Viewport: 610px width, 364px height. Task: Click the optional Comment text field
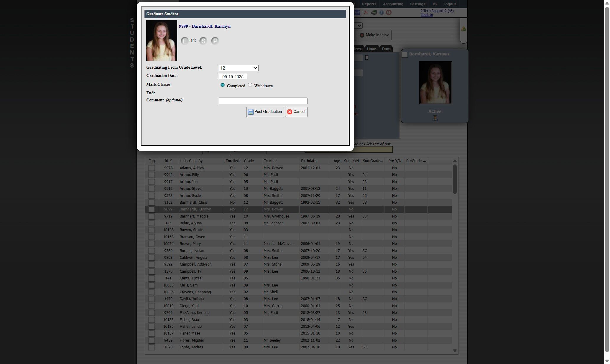263,101
